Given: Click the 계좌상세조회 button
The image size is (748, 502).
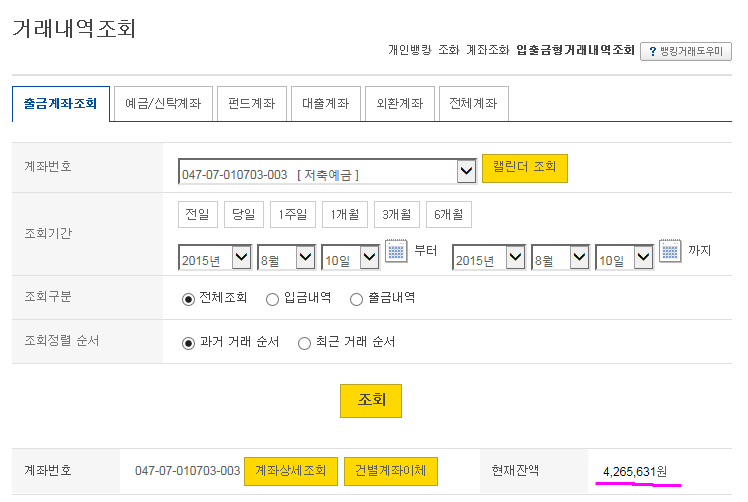Looking at the screenshot, I should coord(290,471).
